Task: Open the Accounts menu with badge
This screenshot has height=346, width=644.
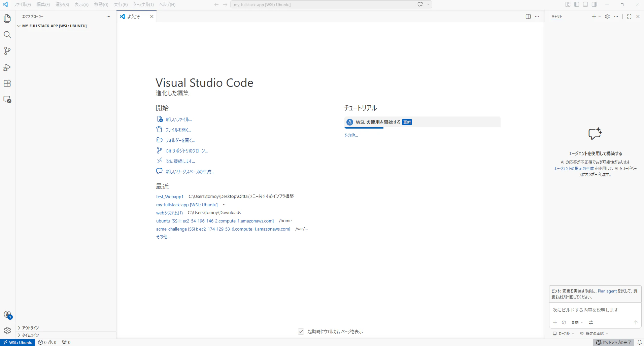Action: [8, 315]
